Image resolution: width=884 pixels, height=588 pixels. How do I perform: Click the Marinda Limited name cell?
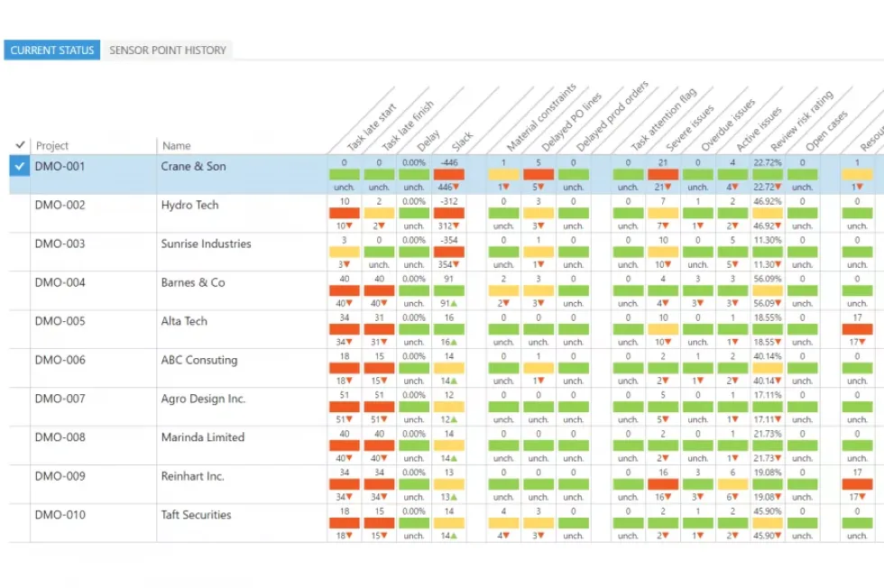click(202, 438)
